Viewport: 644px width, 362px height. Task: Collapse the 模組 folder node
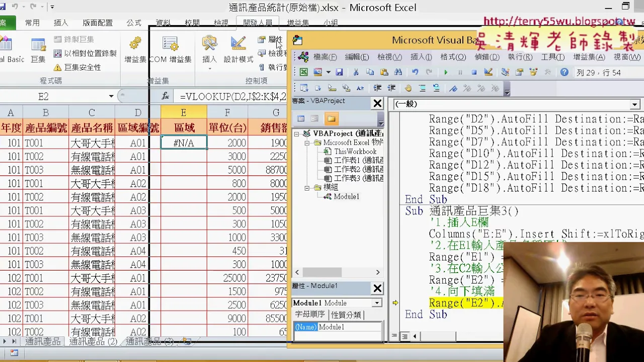[x=307, y=188]
